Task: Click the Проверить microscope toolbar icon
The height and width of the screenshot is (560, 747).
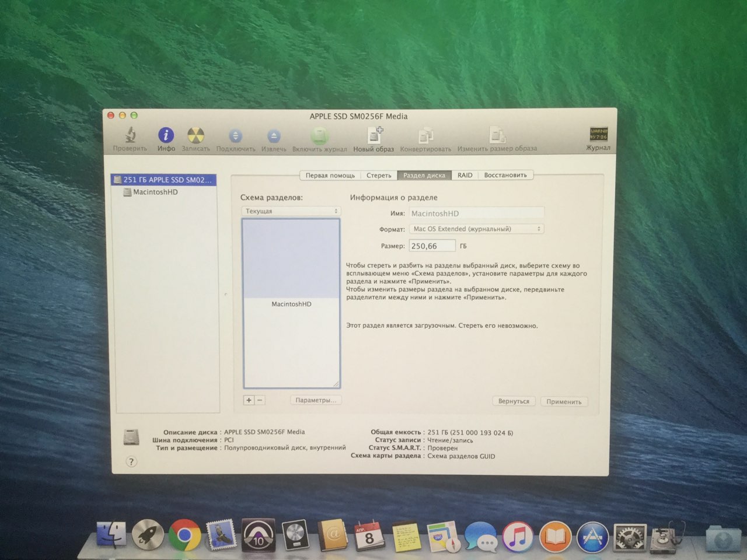Action: [x=130, y=135]
